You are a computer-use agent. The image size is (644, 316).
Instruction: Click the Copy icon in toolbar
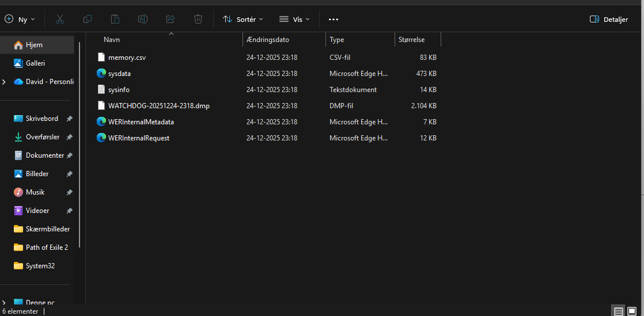(x=88, y=20)
